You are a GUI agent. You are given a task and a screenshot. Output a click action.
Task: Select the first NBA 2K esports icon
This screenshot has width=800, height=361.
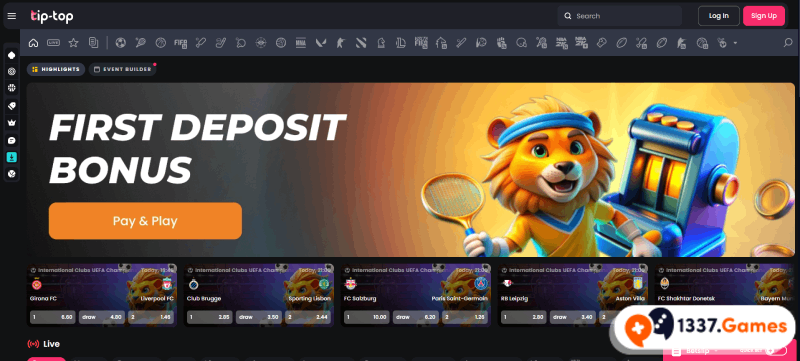point(561,43)
